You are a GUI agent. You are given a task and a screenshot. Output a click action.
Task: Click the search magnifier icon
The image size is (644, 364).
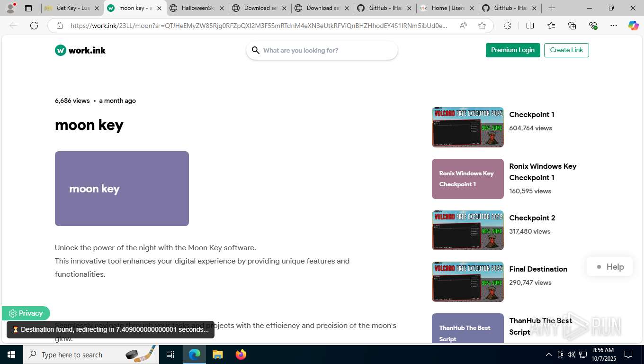[256, 50]
